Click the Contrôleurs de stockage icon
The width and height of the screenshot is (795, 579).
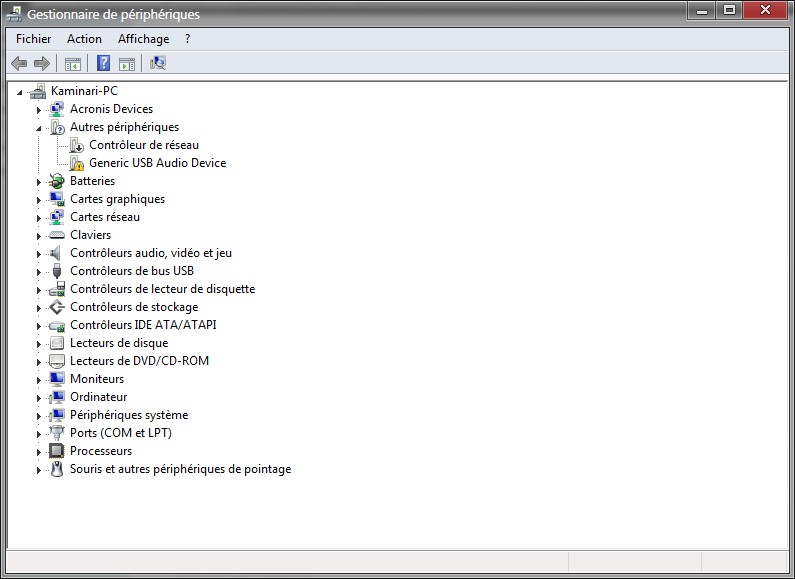[x=57, y=307]
